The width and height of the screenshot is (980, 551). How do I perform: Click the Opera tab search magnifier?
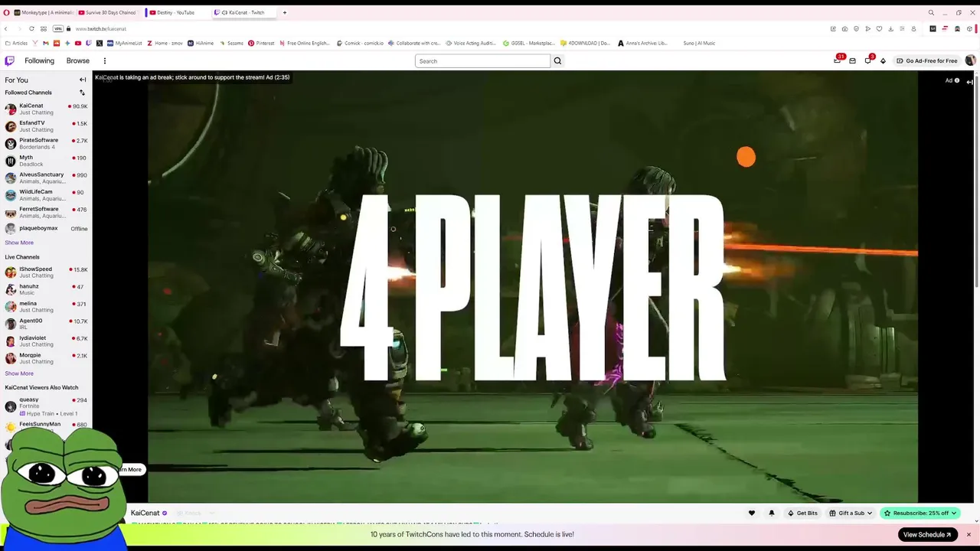[x=931, y=12]
